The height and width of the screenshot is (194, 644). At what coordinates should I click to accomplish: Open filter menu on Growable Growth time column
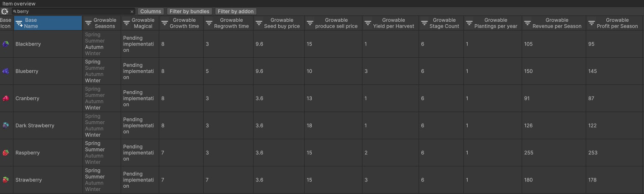pyautogui.click(x=165, y=23)
